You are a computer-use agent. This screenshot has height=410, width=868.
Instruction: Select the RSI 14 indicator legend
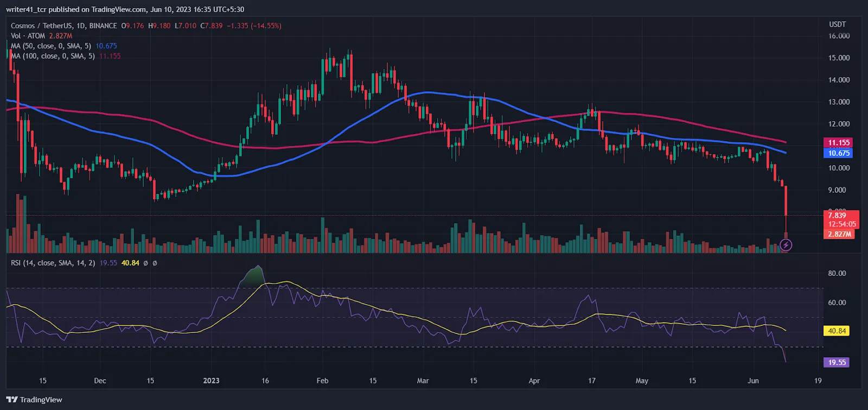tap(53, 263)
